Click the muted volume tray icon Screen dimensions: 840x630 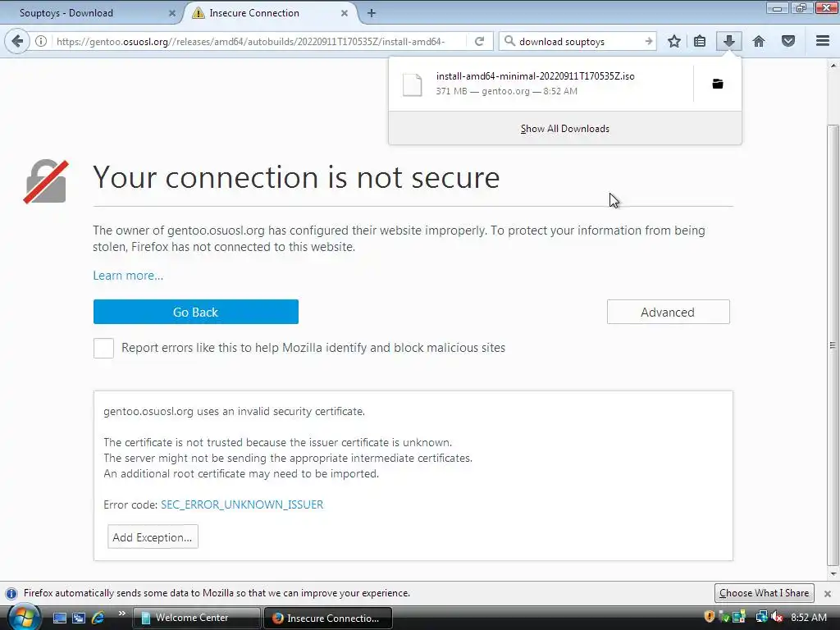click(777, 617)
